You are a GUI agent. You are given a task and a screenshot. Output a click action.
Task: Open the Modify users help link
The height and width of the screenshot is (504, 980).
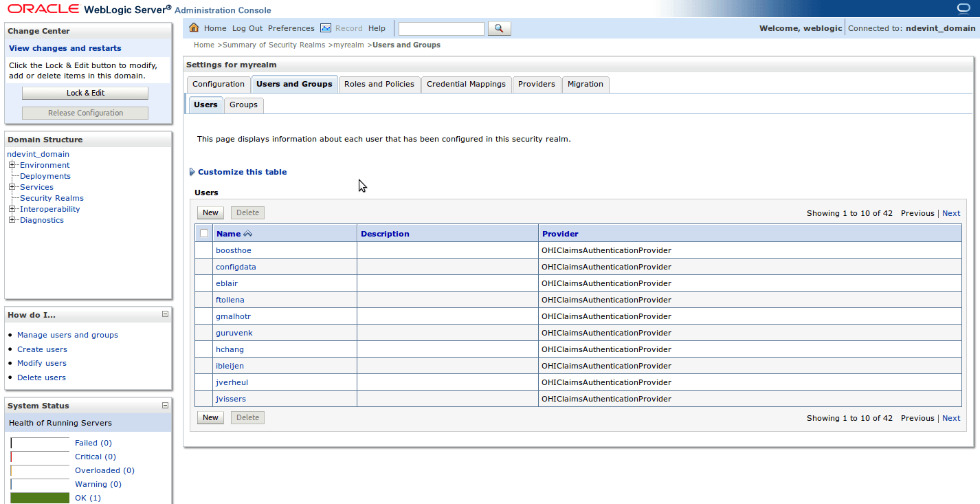pos(42,363)
